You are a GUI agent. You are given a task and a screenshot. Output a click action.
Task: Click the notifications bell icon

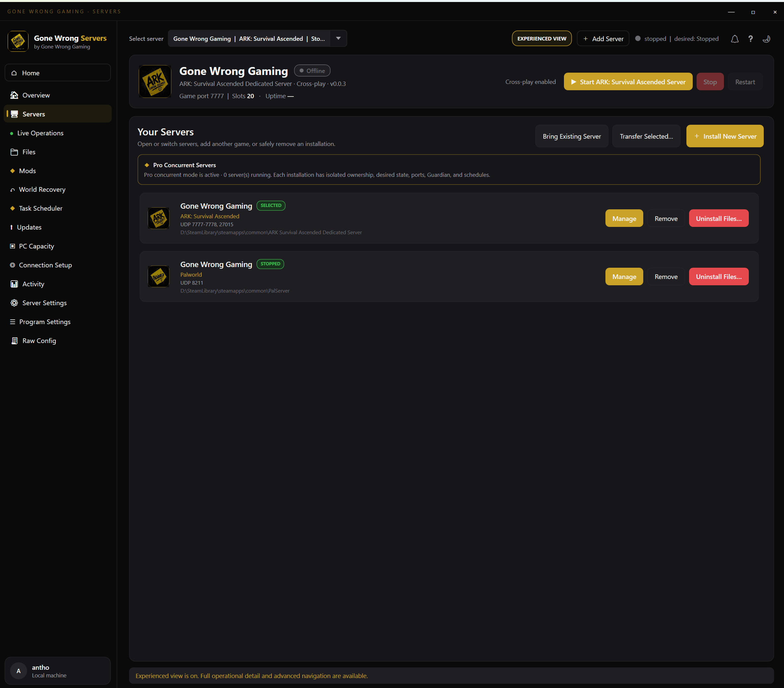734,39
